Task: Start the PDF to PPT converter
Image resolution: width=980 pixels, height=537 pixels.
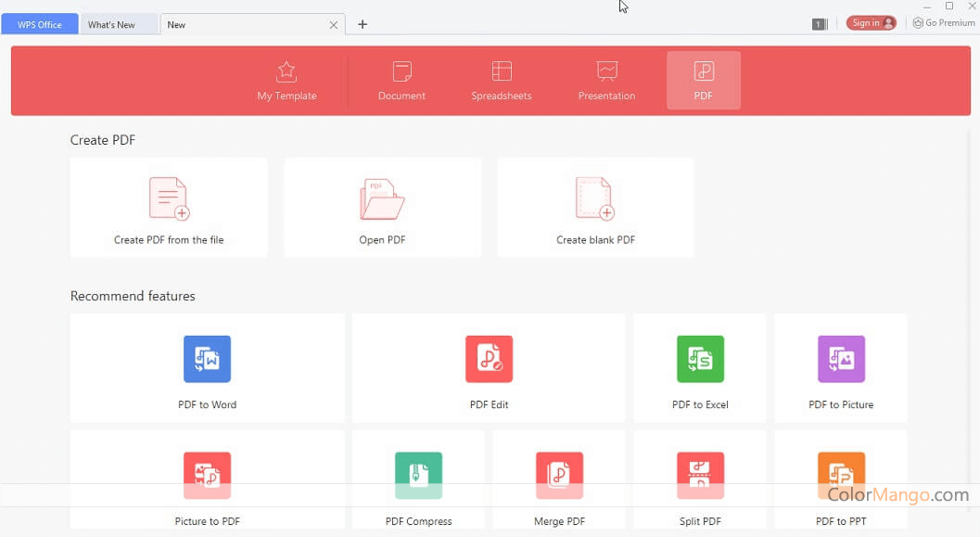Action: coord(841,476)
